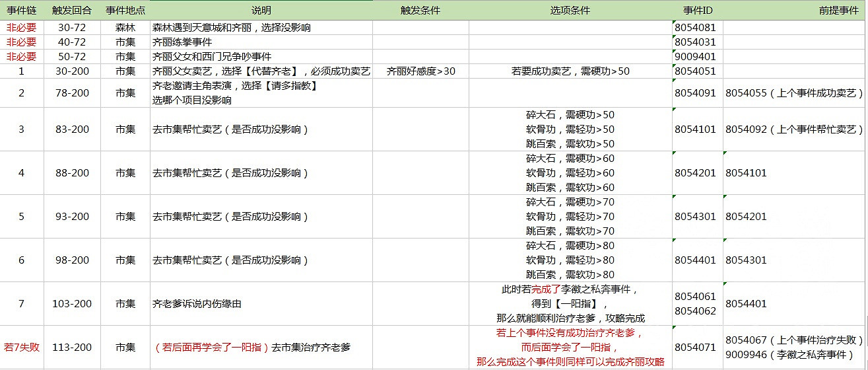Click the 齐丽好感度>30 trigger condition cell
Image resolution: width=868 pixels, height=370 pixels.
click(x=420, y=71)
